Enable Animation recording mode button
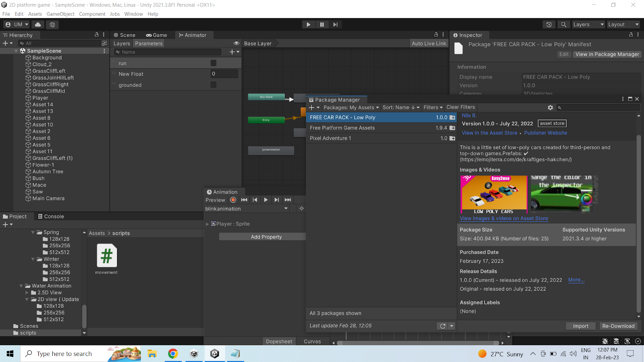Viewport: 644px width, 362px height. [233, 200]
